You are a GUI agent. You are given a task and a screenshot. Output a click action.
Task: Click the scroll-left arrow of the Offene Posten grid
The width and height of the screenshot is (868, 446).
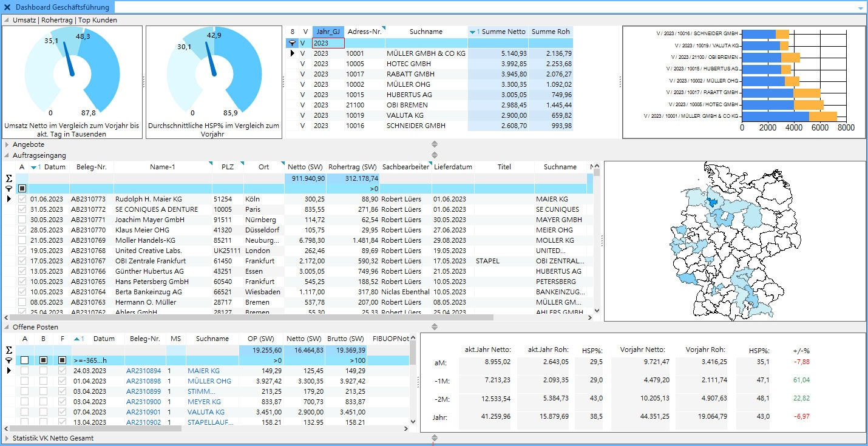tap(7, 428)
